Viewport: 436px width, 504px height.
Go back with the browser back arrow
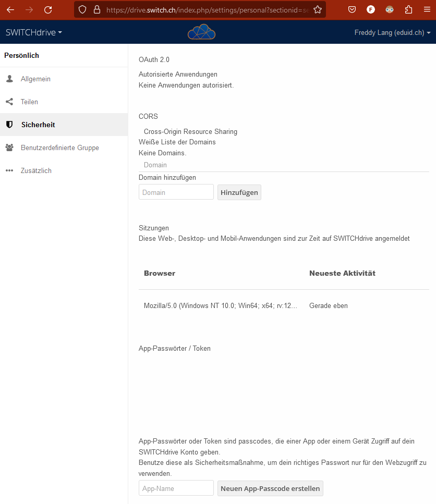(10, 10)
